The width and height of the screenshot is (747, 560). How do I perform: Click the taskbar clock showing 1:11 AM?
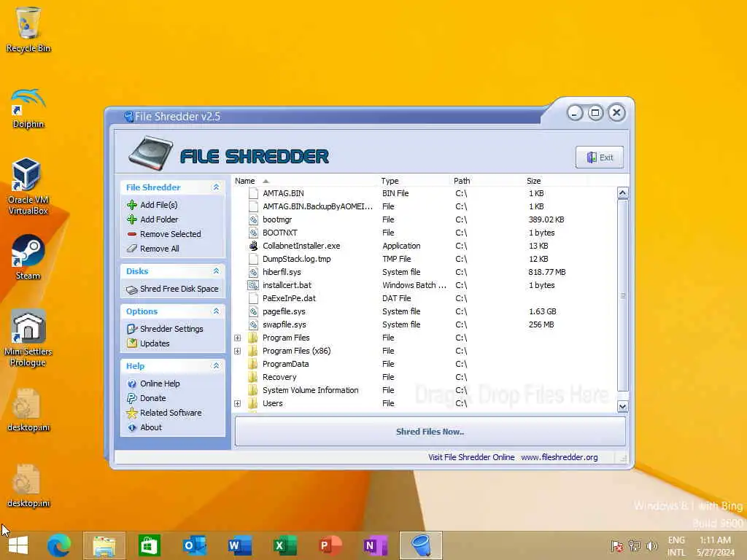pos(715,546)
